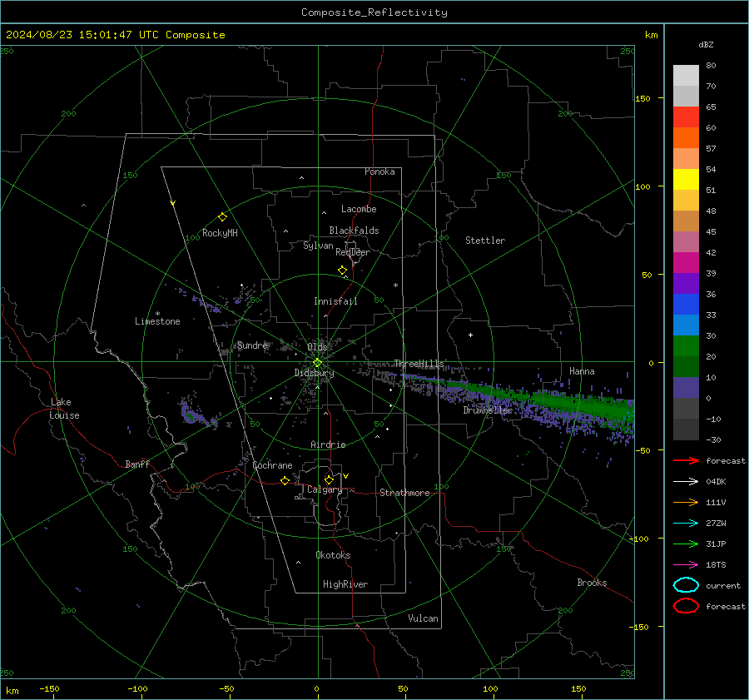Click the yellow diamond marker above Calgary
The width and height of the screenshot is (749, 700).
[329, 479]
